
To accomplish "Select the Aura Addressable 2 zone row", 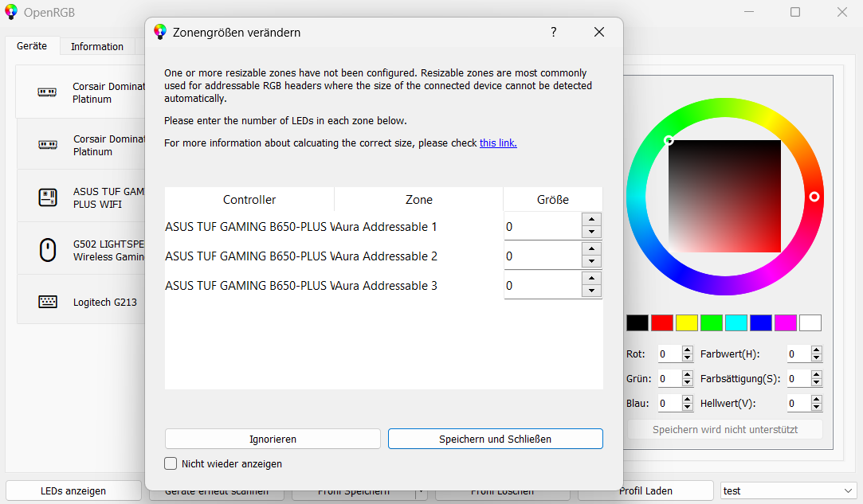I will pyautogui.click(x=383, y=256).
